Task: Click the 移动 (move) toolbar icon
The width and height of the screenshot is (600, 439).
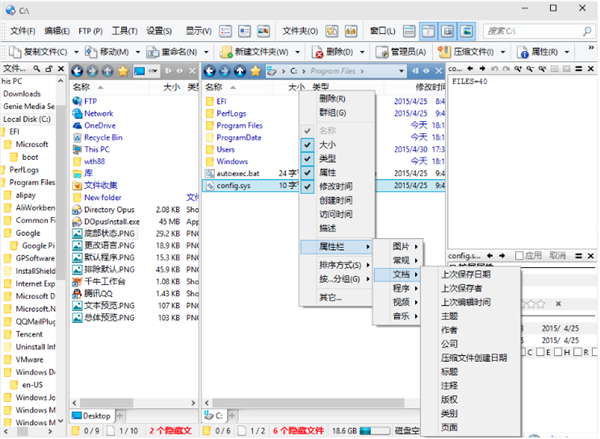Action: [x=94, y=51]
